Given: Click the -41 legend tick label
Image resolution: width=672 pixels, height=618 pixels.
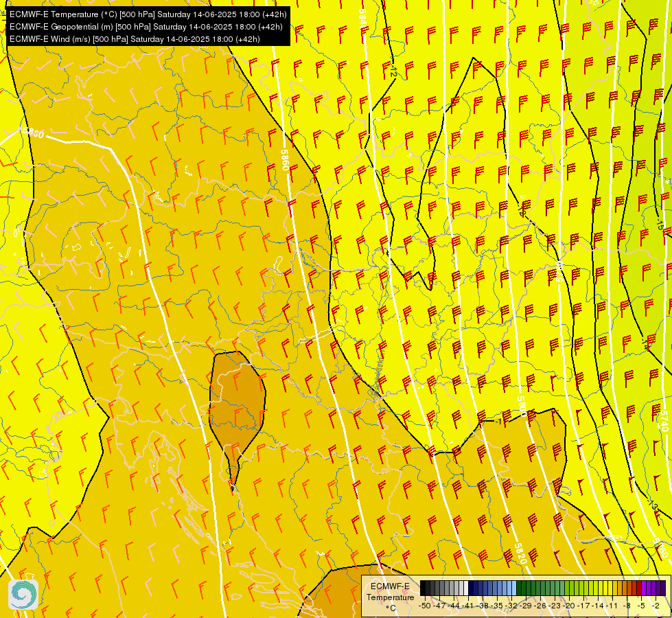Looking at the screenshot, I should tap(468, 606).
